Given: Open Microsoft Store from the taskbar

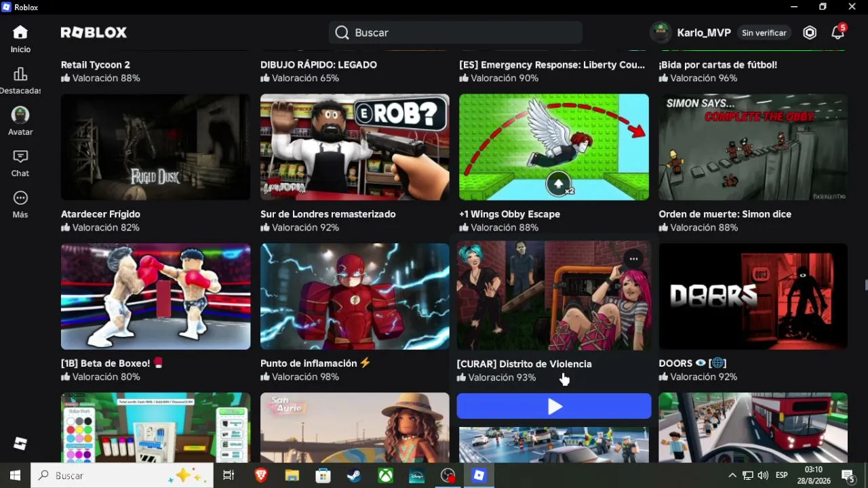Looking at the screenshot, I should (323, 476).
